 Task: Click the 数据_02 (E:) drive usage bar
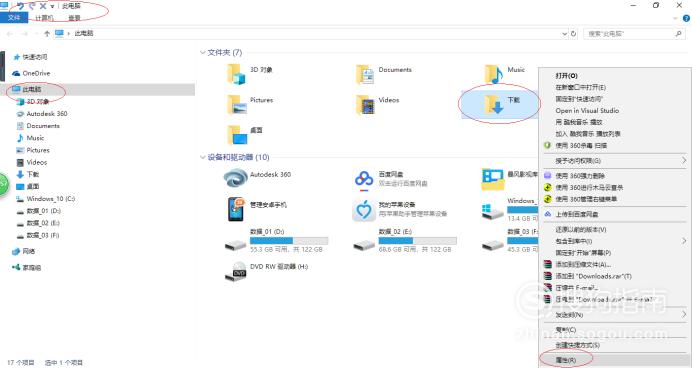pos(417,240)
